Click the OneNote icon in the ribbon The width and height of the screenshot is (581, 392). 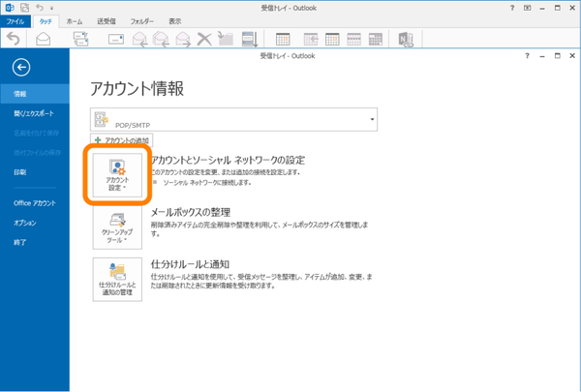point(406,40)
